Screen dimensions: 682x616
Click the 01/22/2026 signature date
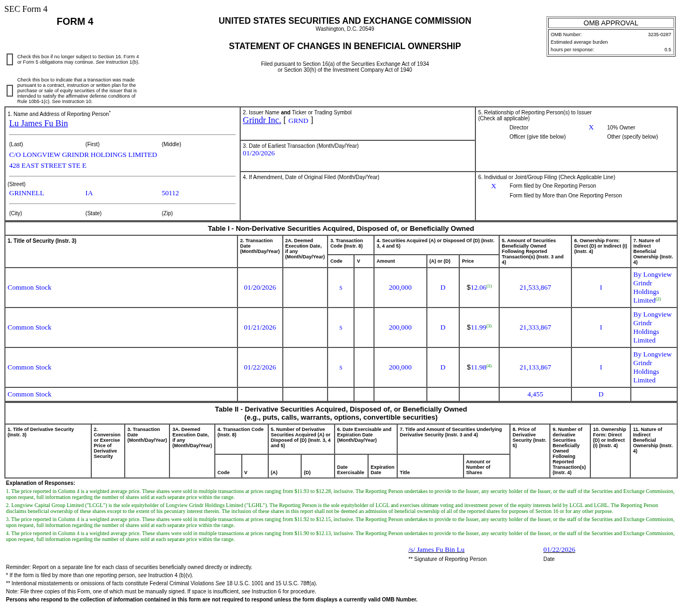tap(559, 550)
